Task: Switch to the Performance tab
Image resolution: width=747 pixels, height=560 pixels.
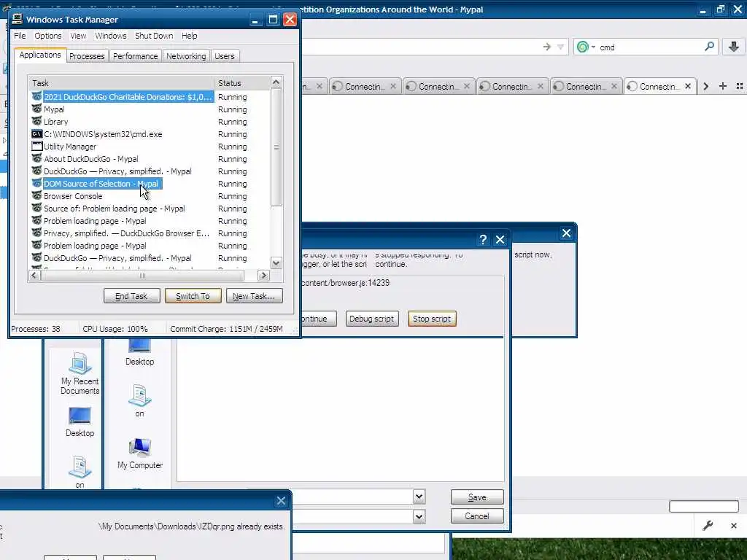Action: tap(135, 56)
